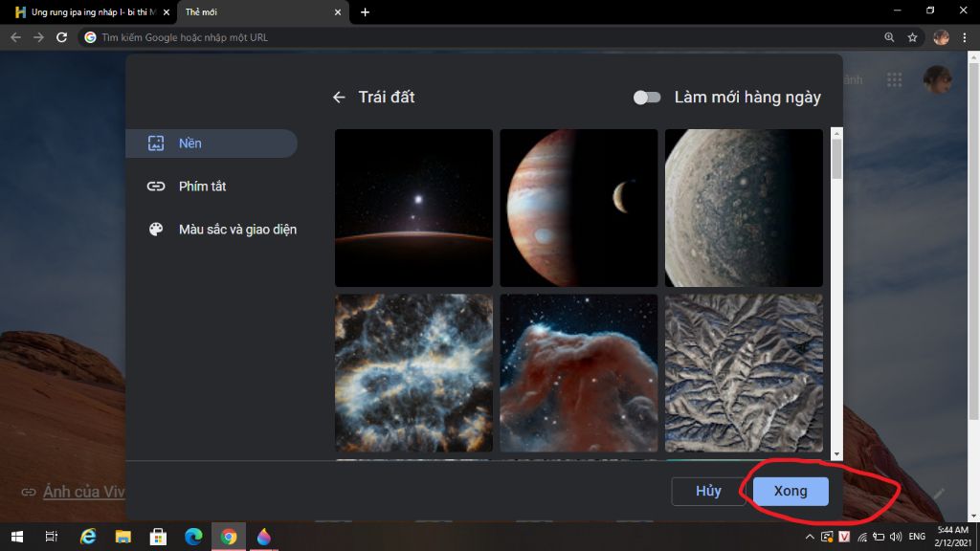Open the Chrome profile avatar in toolbar
The height and width of the screenshot is (551, 980).
coord(942,37)
